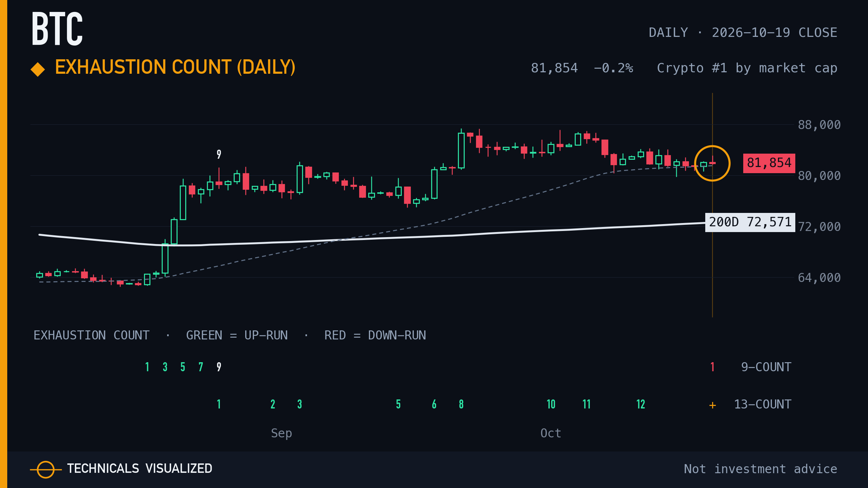Click the Crypto #1 by market cap text
Screen dimensions: 868x488
point(747,68)
